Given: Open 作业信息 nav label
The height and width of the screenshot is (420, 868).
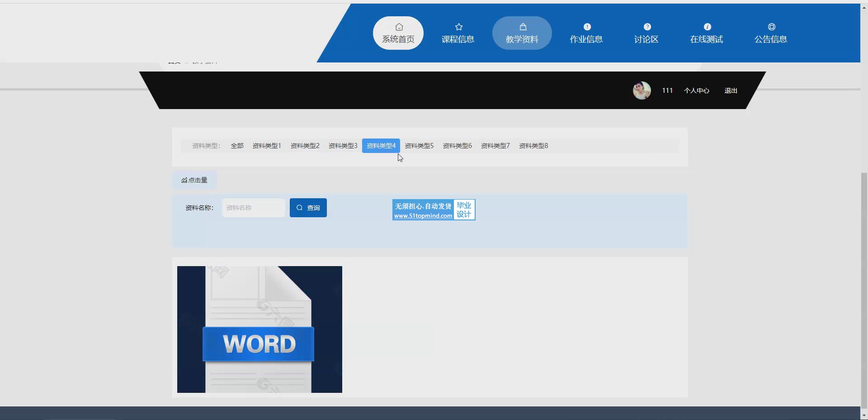Looking at the screenshot, I should [x=586, y=39].
